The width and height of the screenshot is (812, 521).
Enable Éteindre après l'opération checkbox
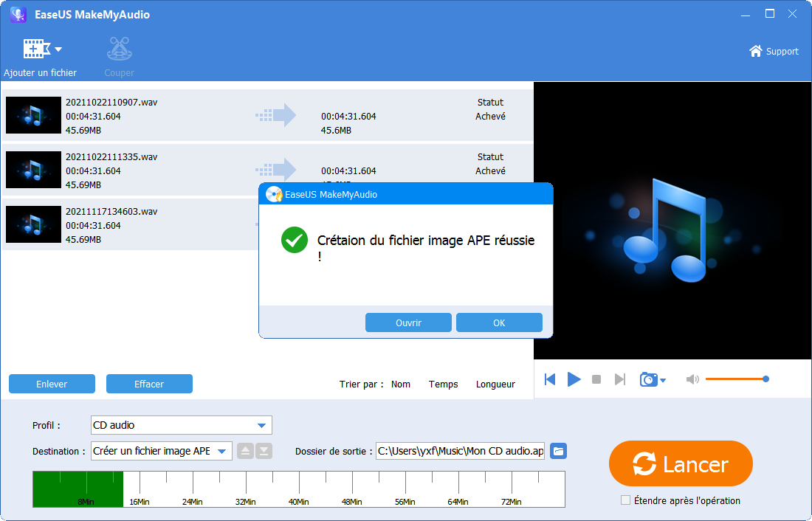coord(625,500)
